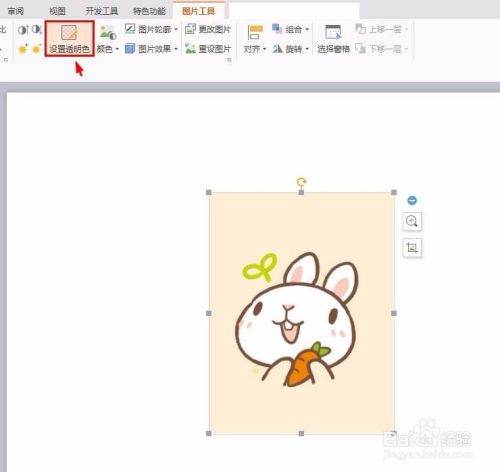Click the decrease brightness sun icon
The width and height of the screenshot is (500, 472).
pyautogui.click(x=36, y=49)
